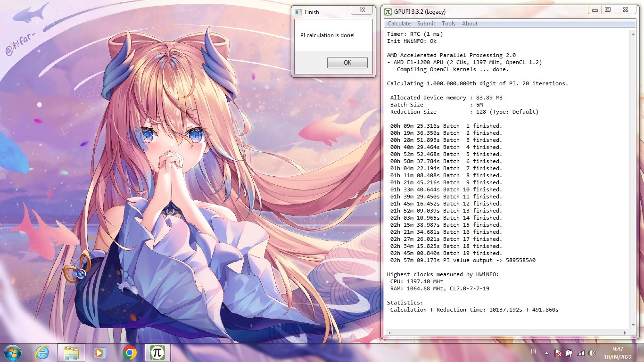Click 'PI calculation is done!' message text
Screen dimensions: 644x362
[x=327, y=35]
